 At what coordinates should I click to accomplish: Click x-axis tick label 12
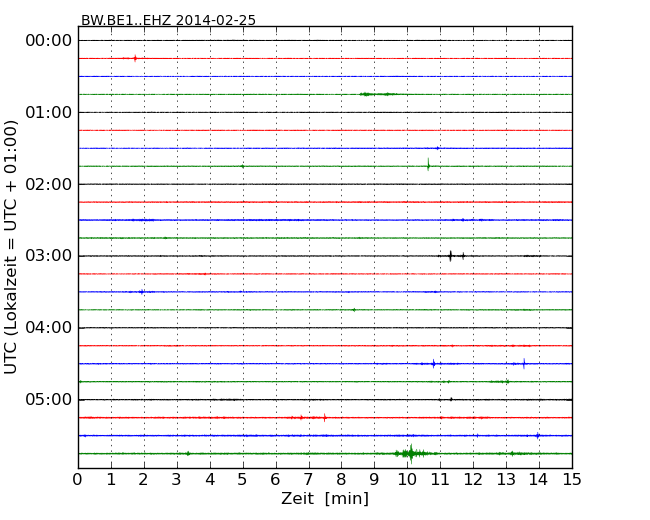pyautogui.click(x=473, y=480)
